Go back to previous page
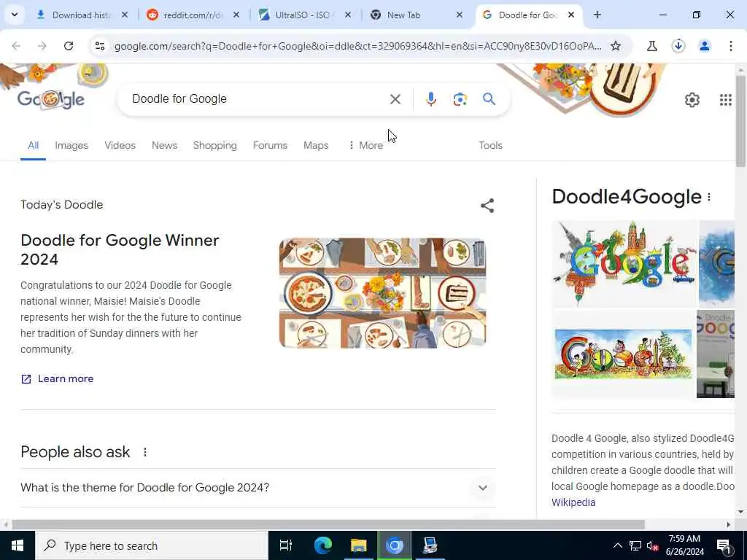The width and height of the screenshot is (747, 560). pyautogui.click(x=16, y=46)
